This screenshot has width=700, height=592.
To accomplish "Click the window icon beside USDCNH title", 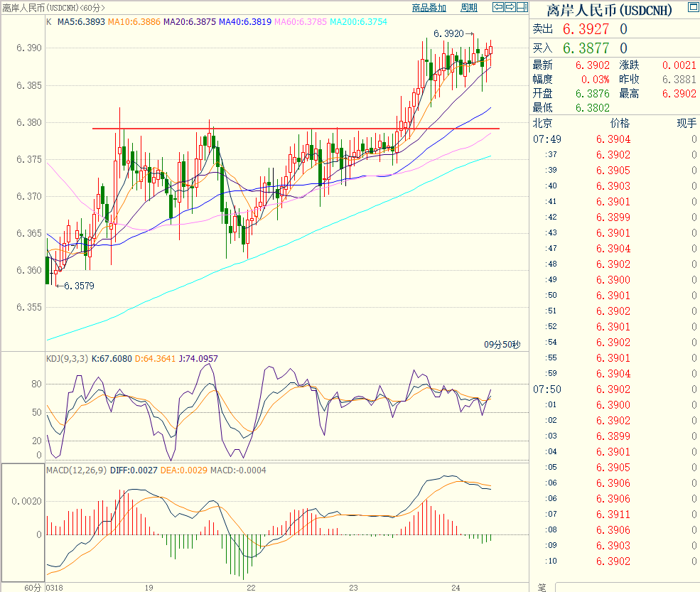I will coord(691,8).
